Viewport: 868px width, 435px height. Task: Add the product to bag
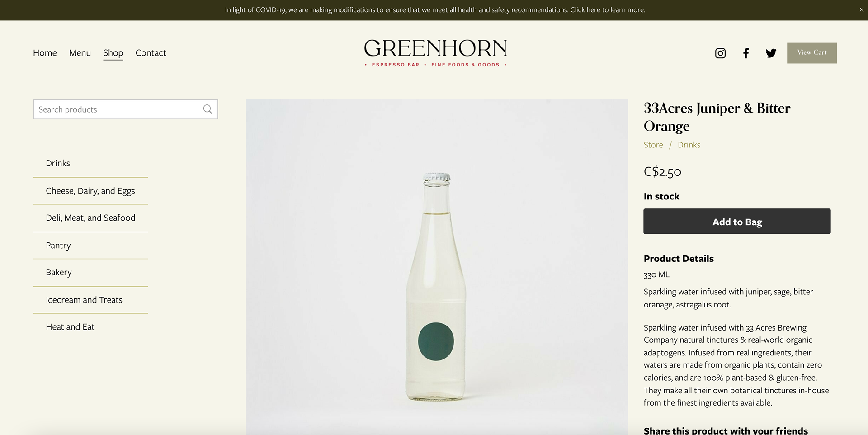(737, 221)
